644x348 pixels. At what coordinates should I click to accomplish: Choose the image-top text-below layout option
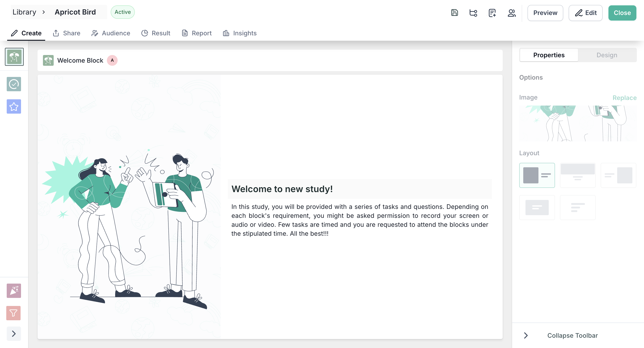click(x=578, y=175)
